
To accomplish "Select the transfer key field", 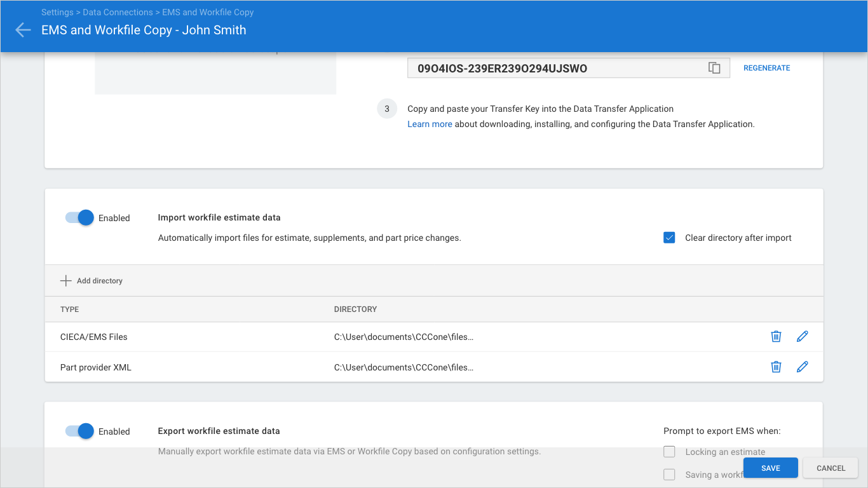I will [x=569, y=68].
